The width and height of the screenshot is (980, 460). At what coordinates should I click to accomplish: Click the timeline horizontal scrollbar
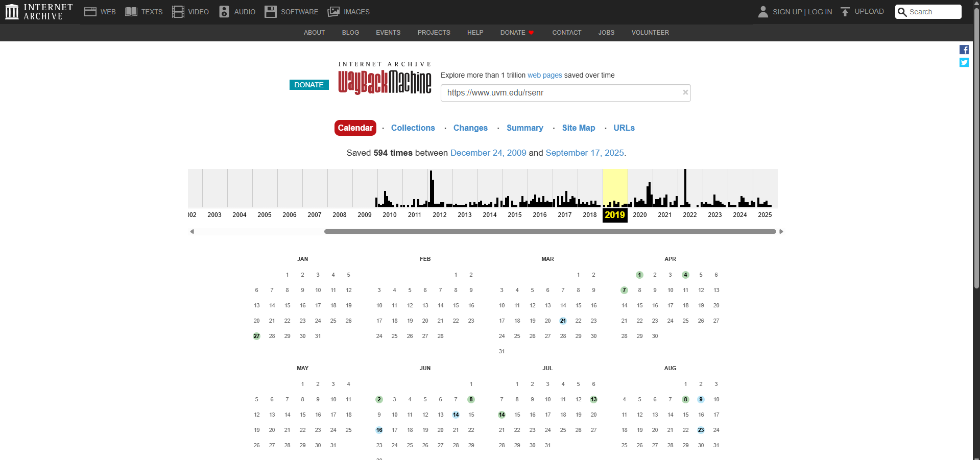(550, 232)
